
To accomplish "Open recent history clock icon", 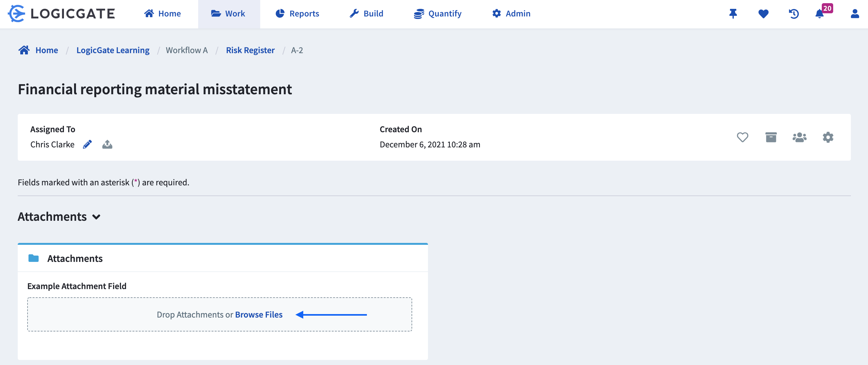I will click(794, 14).
